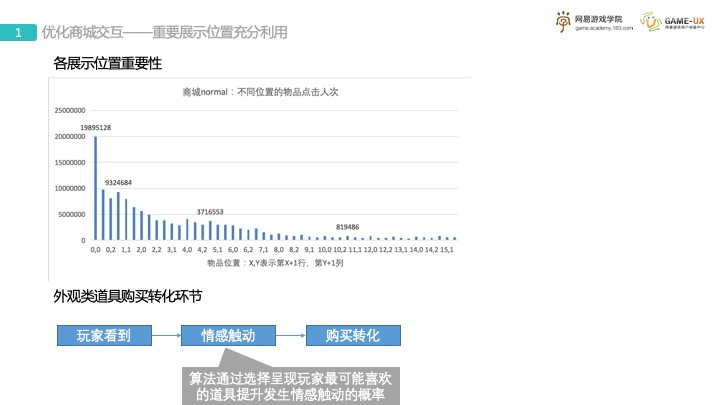This screenshot has height=405, width=720.
Task: Click the x-axis label 4,0
Action: 187,250
